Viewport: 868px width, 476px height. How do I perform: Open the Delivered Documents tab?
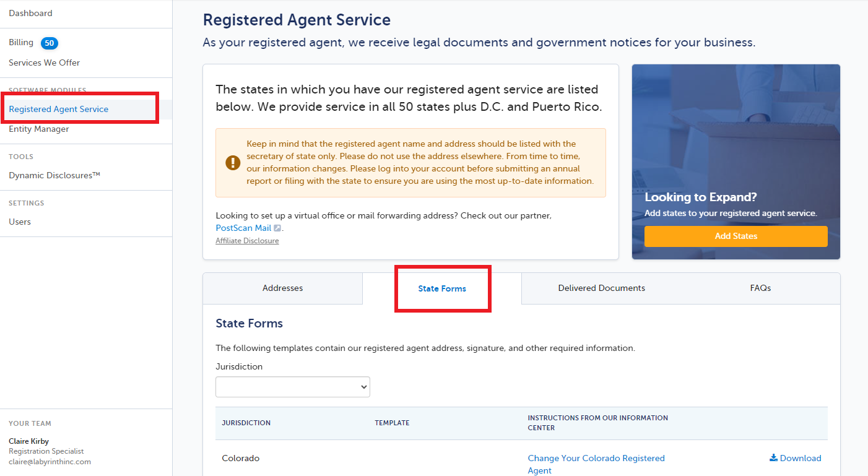(x=602, y=288)
